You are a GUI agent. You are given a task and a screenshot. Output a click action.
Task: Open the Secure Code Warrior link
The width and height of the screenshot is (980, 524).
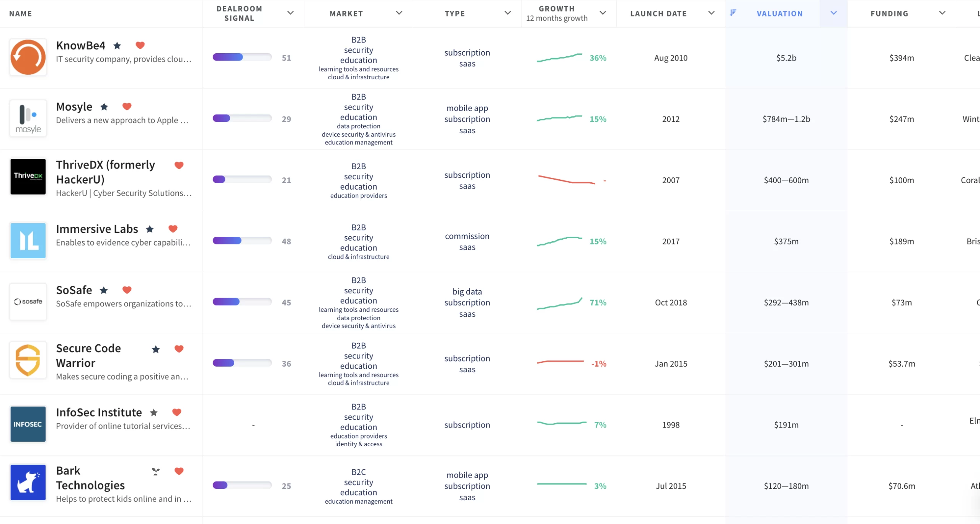pos(88,355)
